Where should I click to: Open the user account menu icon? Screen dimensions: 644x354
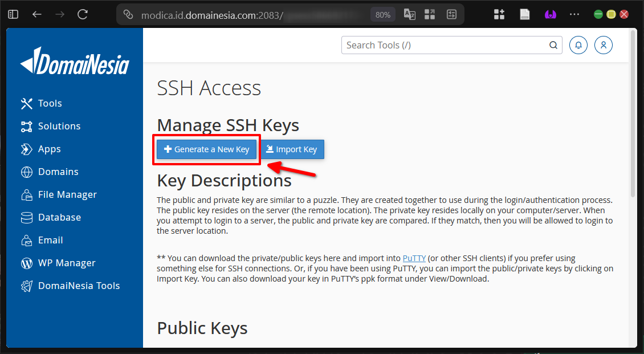[x=604, y=45]
